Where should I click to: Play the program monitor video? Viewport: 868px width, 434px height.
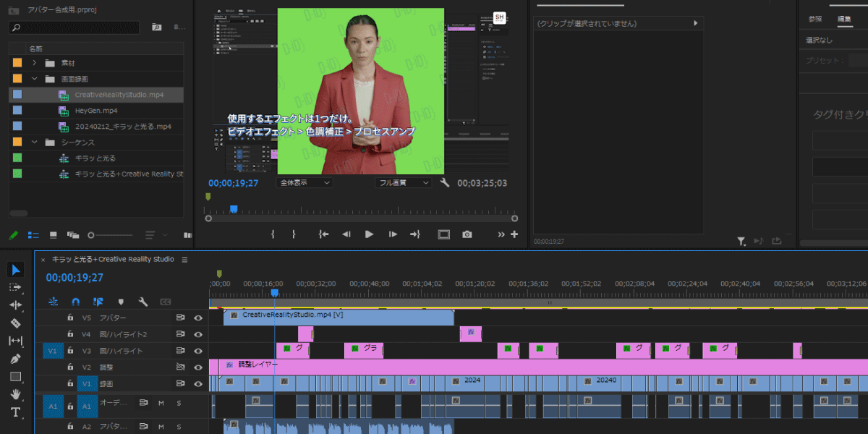pyautogui.click(x=369, y=234)
